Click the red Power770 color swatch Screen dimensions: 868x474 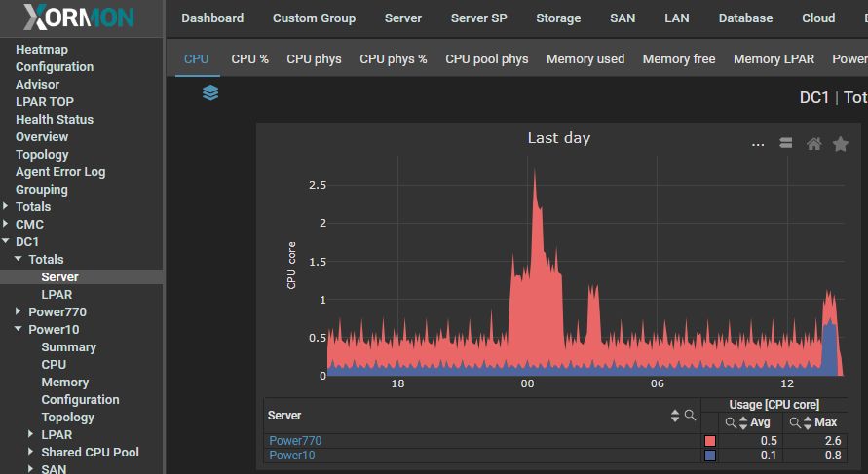coord(710,441)
